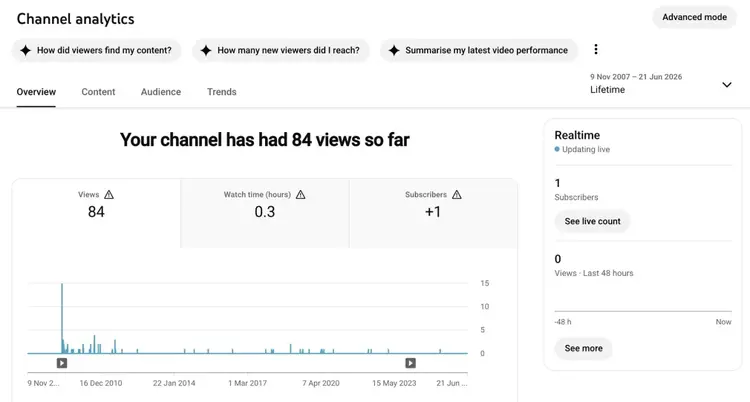Click the 'Your channel has had 84 views' headline
Viewport: 750px width, 402px height.
point(265,140)
